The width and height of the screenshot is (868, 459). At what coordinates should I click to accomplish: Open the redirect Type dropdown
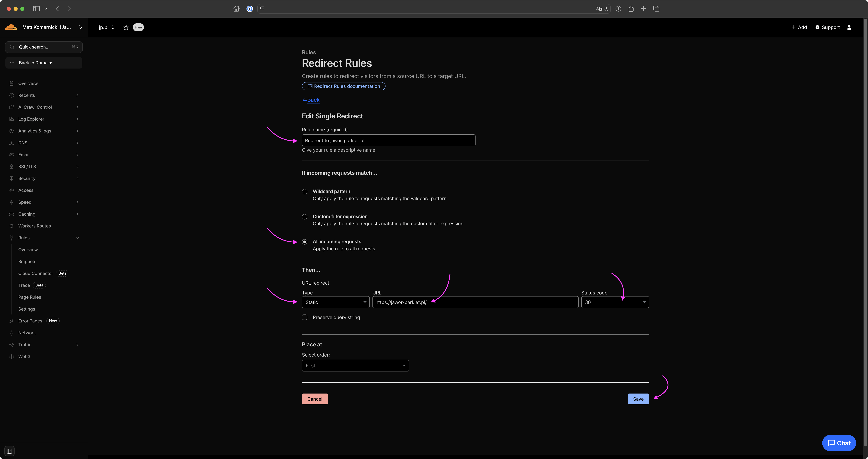point(335,302)
